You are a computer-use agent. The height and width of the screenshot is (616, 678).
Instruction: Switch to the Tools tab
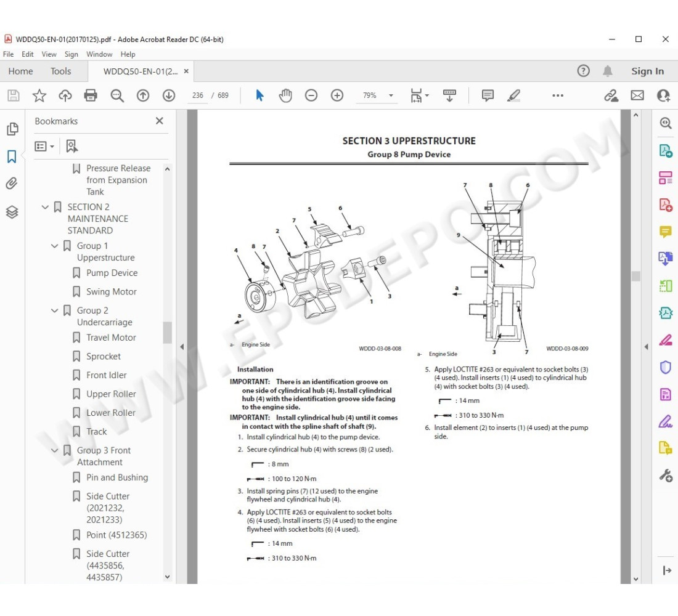[60, 71]
